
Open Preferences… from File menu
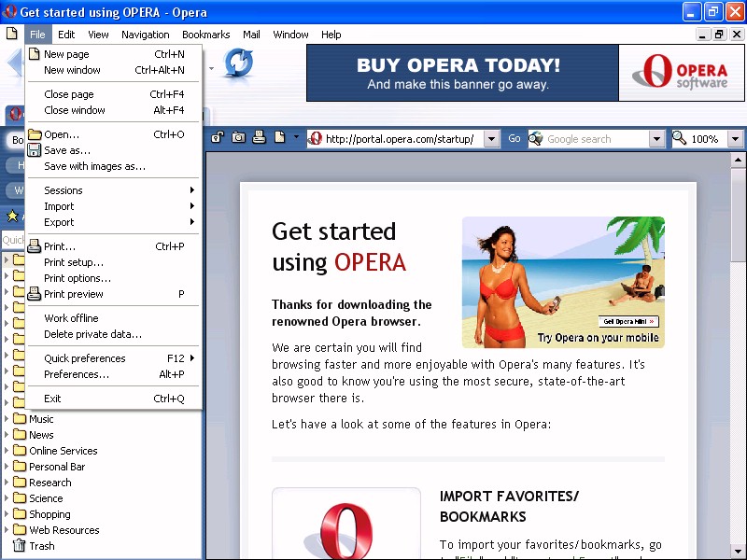pyautogui.click(x=113, y=374)
